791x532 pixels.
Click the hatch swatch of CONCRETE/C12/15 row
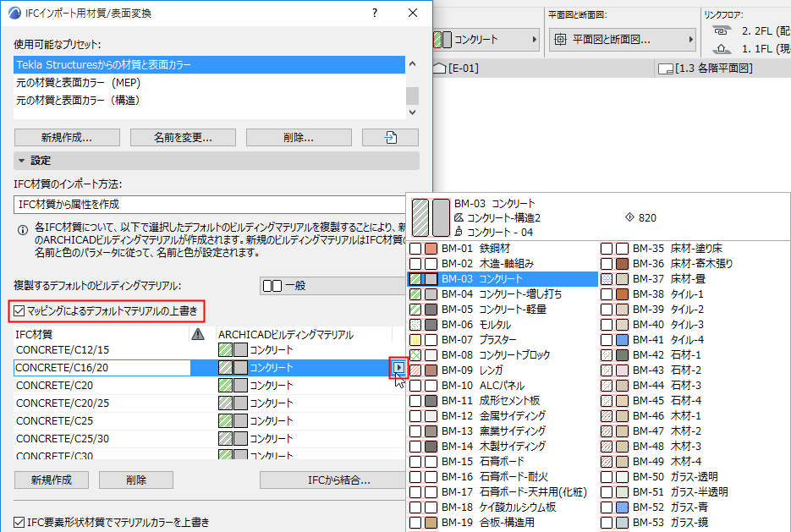coord(225,349)
